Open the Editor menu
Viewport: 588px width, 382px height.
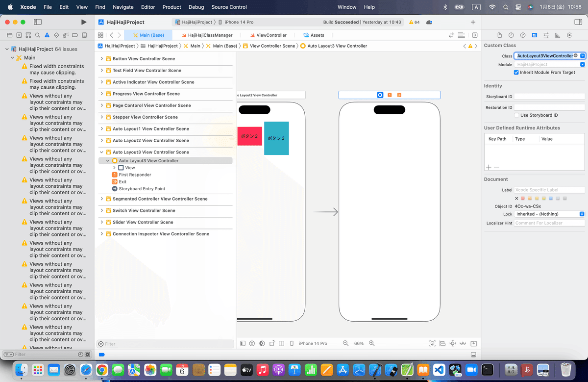(x=148, y=7)
